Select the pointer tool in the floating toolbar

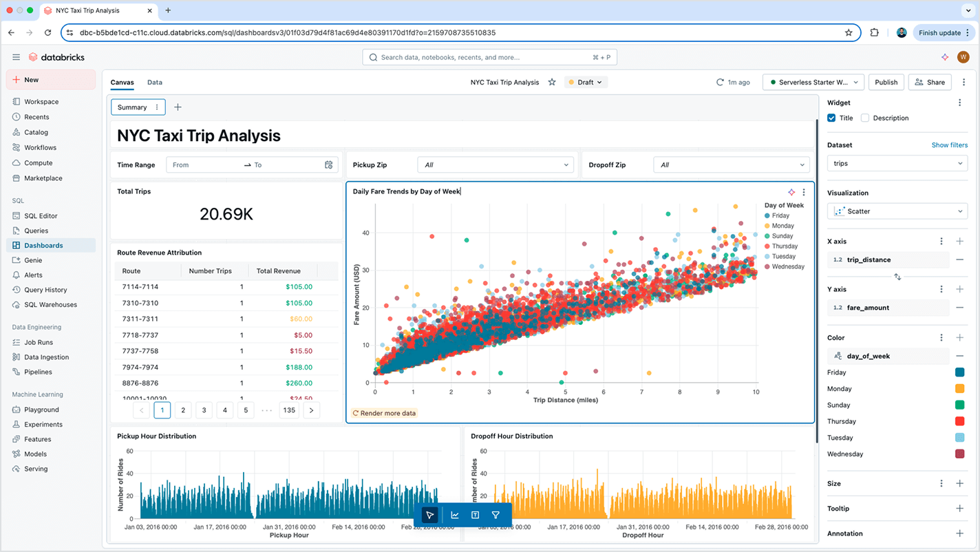pos(430,514)
